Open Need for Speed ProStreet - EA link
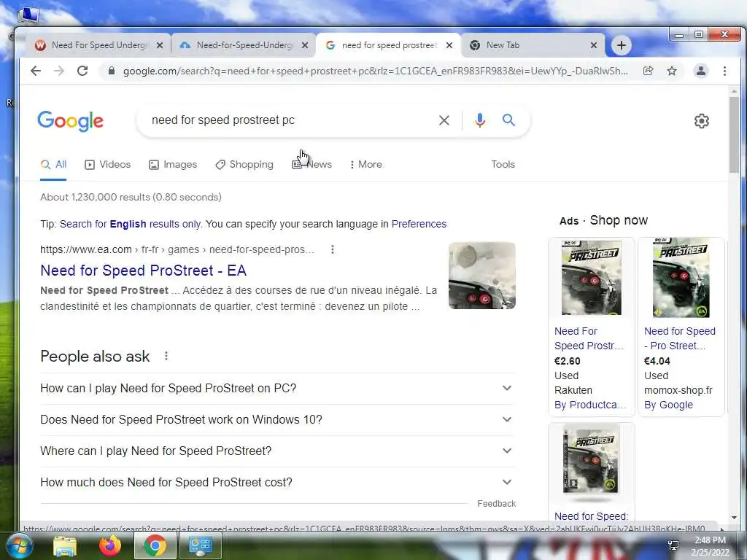The height and width of the screenshot is (560, 747). (144, 271)
